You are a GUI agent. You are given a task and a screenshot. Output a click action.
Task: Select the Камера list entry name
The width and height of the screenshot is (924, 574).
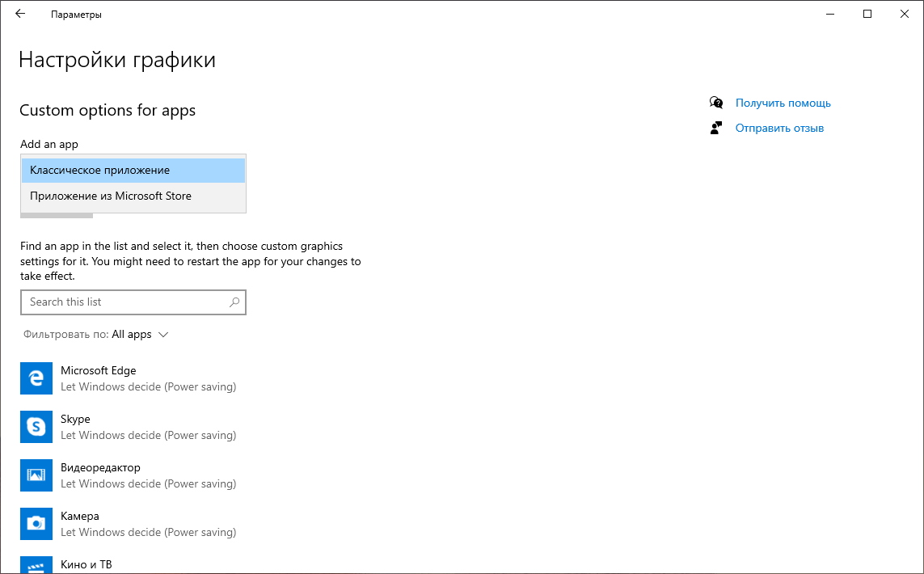click(x=80, y=517)
